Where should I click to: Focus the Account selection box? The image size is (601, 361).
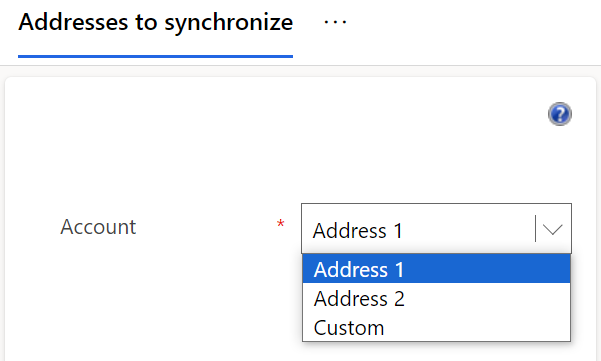436,228
